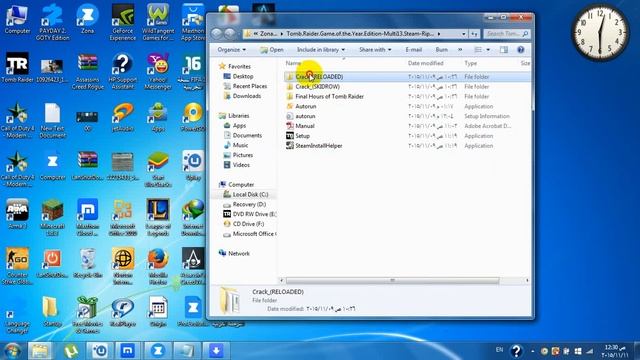Click the EN language indicator in tray
This screenshot has width=640, height=360.
[x=499, y=350]
